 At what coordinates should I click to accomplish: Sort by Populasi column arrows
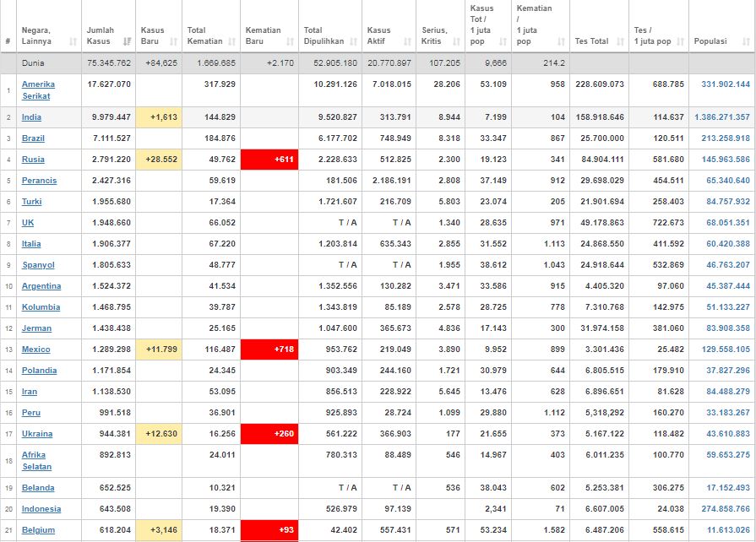(747, 41)
